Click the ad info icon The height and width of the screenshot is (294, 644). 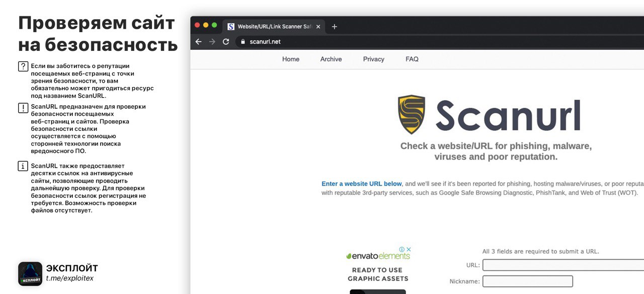(402, 249)
